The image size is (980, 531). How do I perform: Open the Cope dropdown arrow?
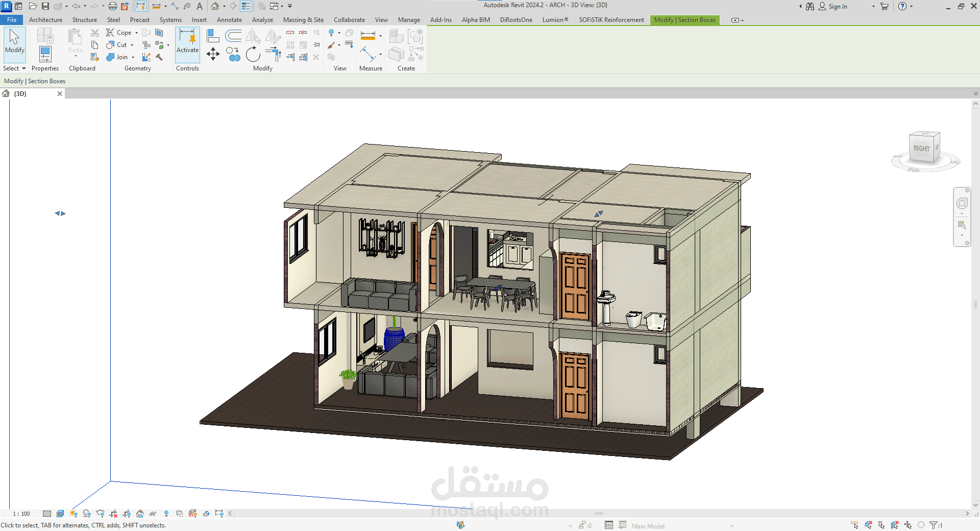point(136,33)
